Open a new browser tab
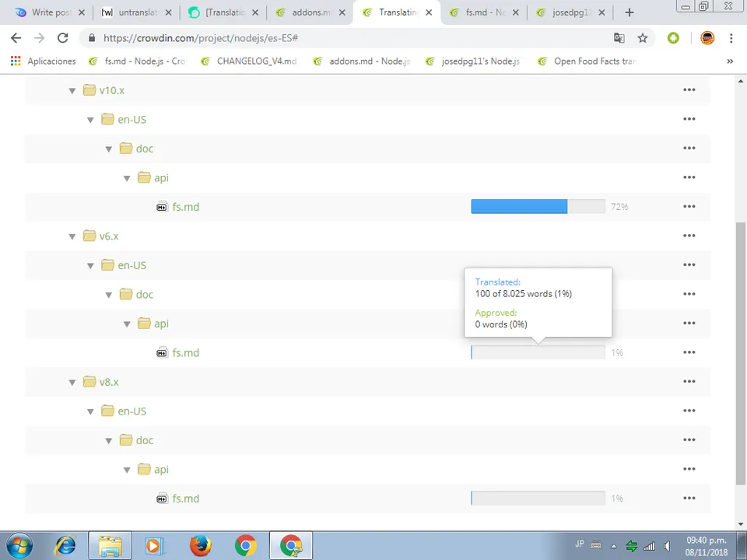 pos(630,13)
